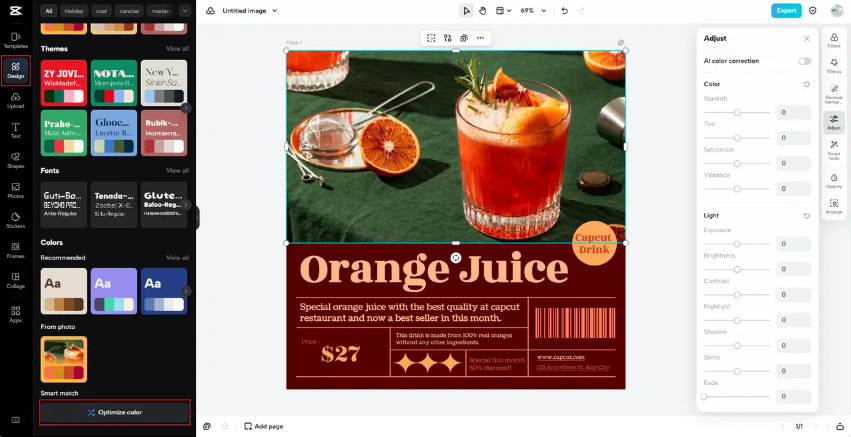851x437 pixels.
Task: View all Recommended colors
Action: coord(177,257)
